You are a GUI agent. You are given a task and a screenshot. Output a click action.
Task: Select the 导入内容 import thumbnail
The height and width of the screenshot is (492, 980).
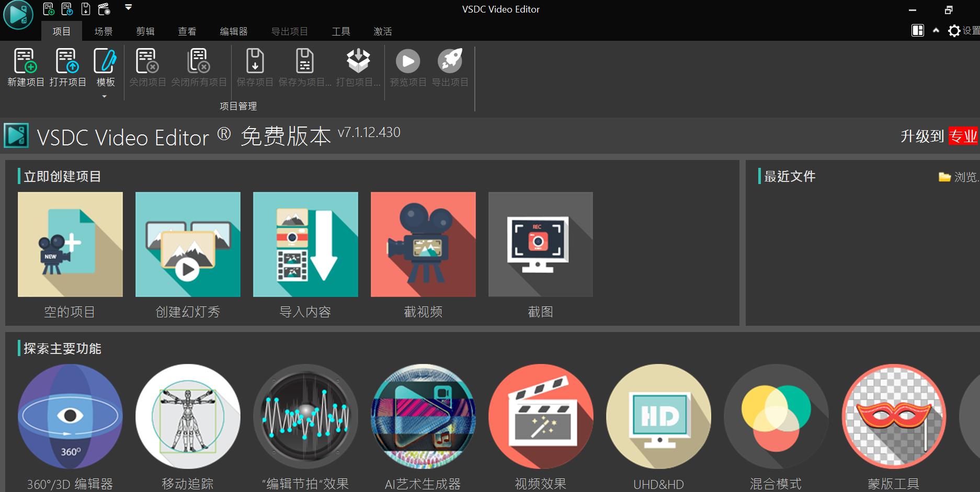305,244
